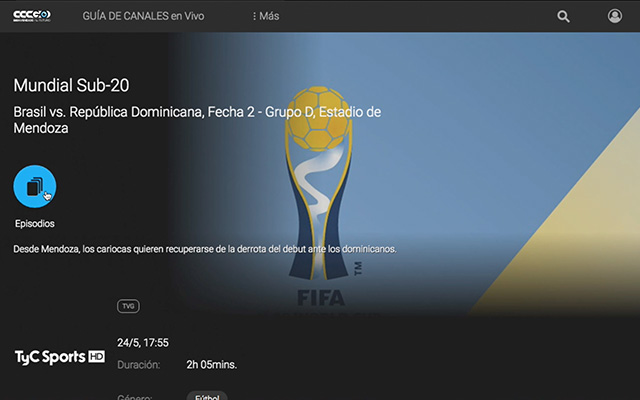Expand the Más menu label

269,16
